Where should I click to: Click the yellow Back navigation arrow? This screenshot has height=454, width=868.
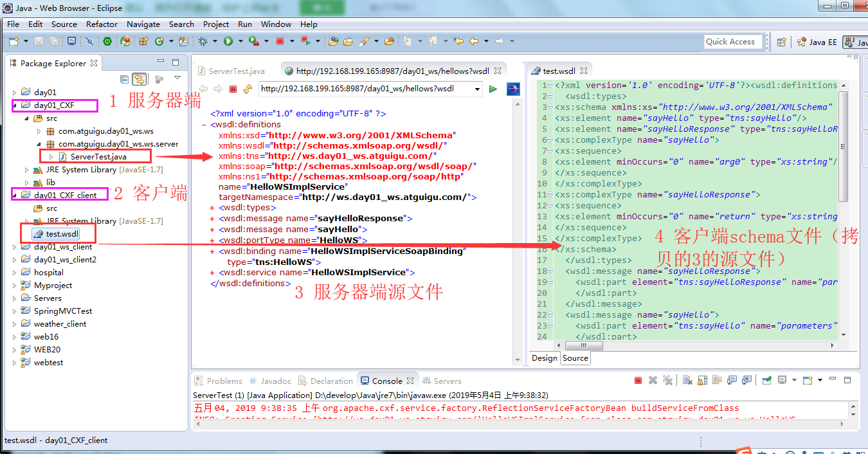[x=474, y=41]
